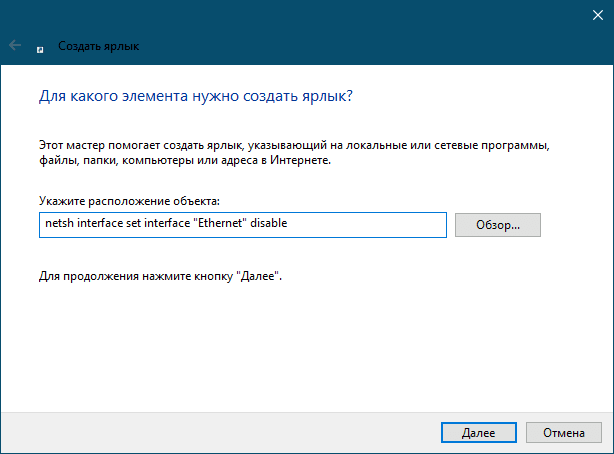
Task: Click the back arrow in the header
Action: click(x=15, y=45)
